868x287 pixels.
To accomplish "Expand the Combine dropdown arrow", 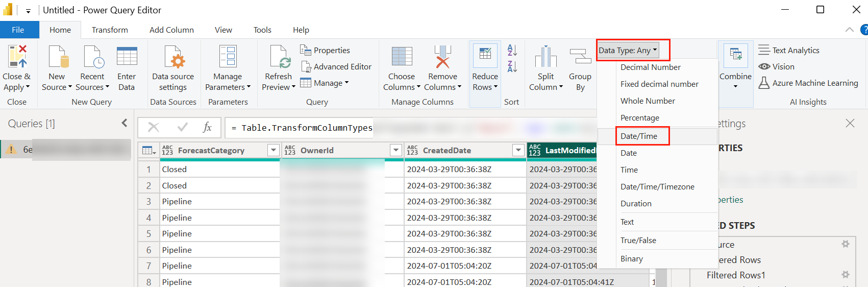I will pyautogui.click(x=735, y=86).
